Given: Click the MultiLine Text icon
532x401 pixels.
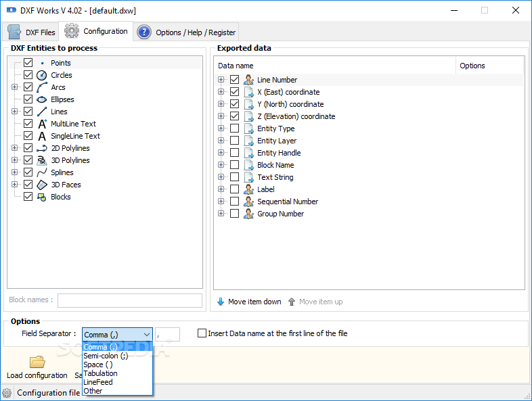Looking at the screenshot, I should [42, 124].
